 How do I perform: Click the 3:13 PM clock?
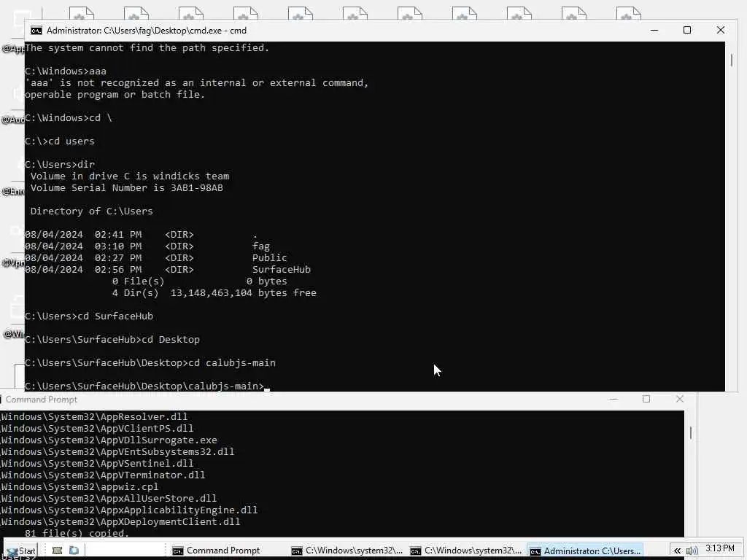720,548
